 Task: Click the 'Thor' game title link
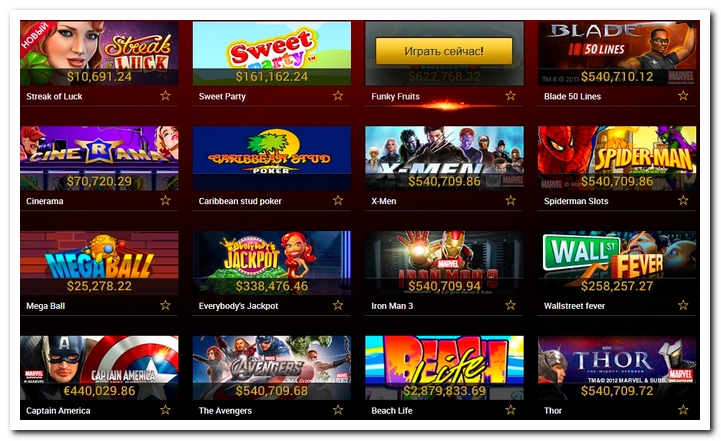(553, 411)
